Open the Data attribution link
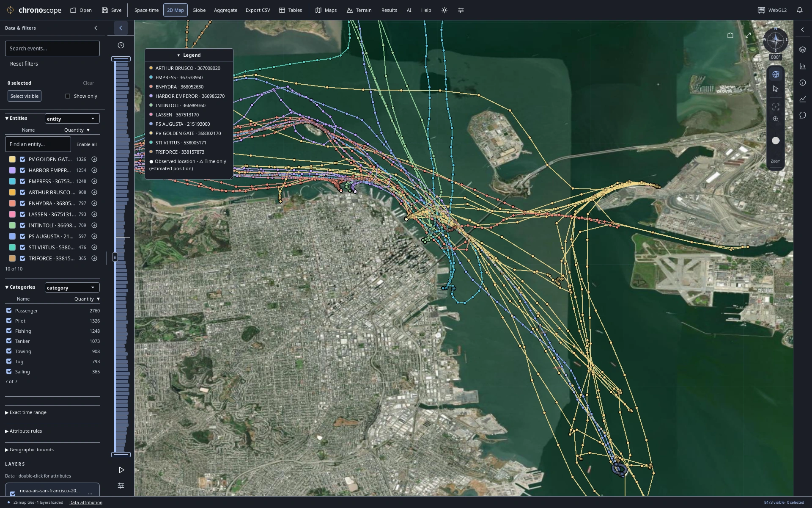The height and width of the screenshot is (508, 812). (86, 502)
